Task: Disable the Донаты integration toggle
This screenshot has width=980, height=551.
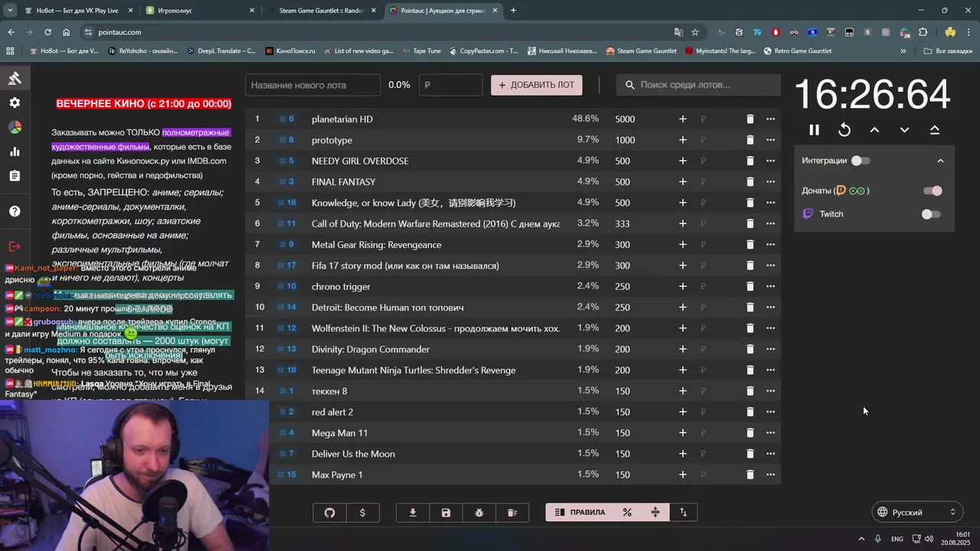Action: point(933,191)
